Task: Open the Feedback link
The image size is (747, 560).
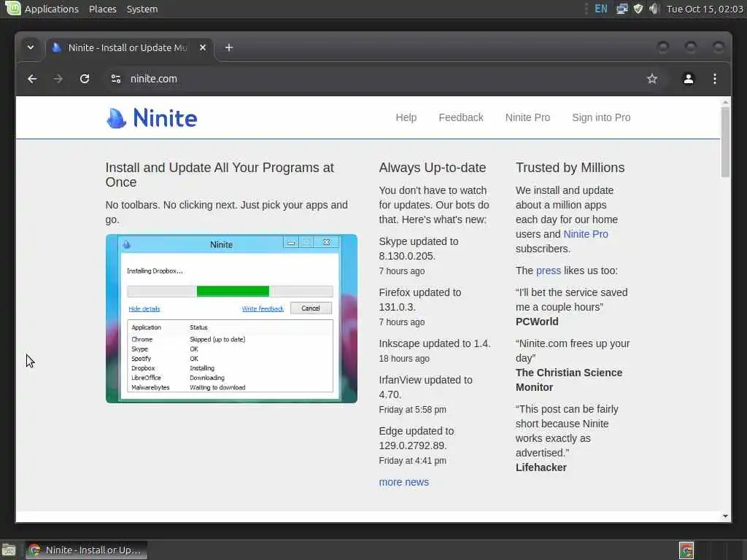Action: click(x=461, y=117)
